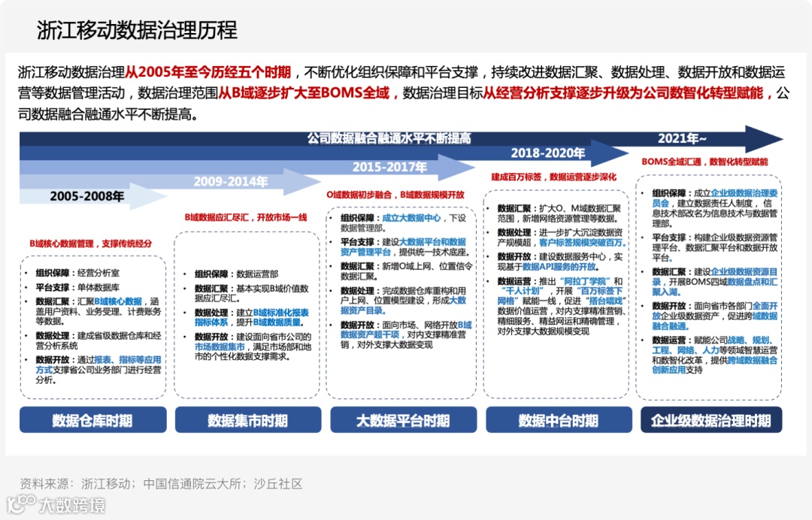This screenshot has height=520, width=812.
Task: Click source line 资料来源：浙江移动；中国信通院云大所；沙丘社区
Action: 161,484
